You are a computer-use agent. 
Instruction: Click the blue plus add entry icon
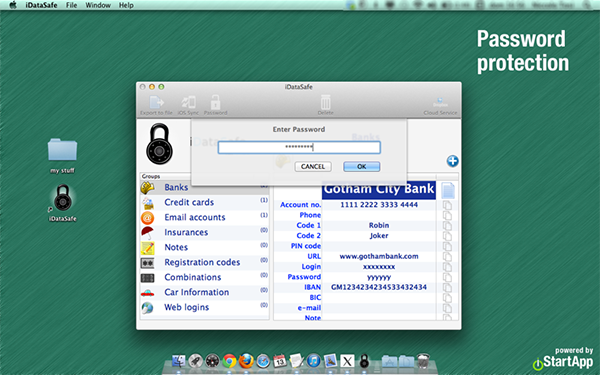(x=452, y=161)
